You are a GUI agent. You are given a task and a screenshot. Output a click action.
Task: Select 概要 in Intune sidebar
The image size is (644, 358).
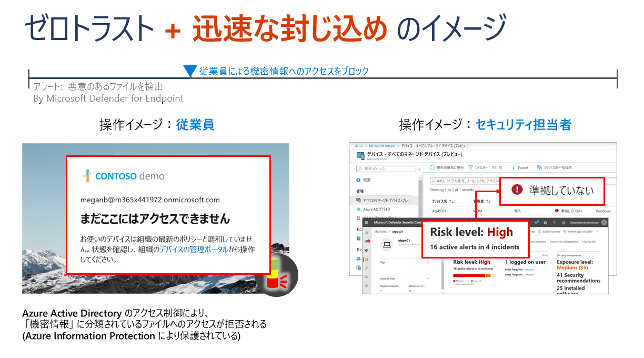point(363,180)
